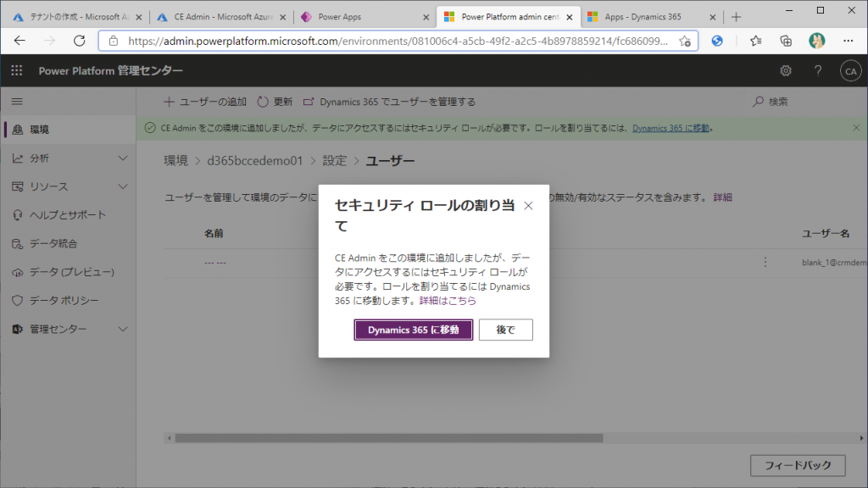Click the horizontal scrollbar thumb
The height and width of the screenshot is (488, 868).
pyautogui.click(x=388, y=438)
